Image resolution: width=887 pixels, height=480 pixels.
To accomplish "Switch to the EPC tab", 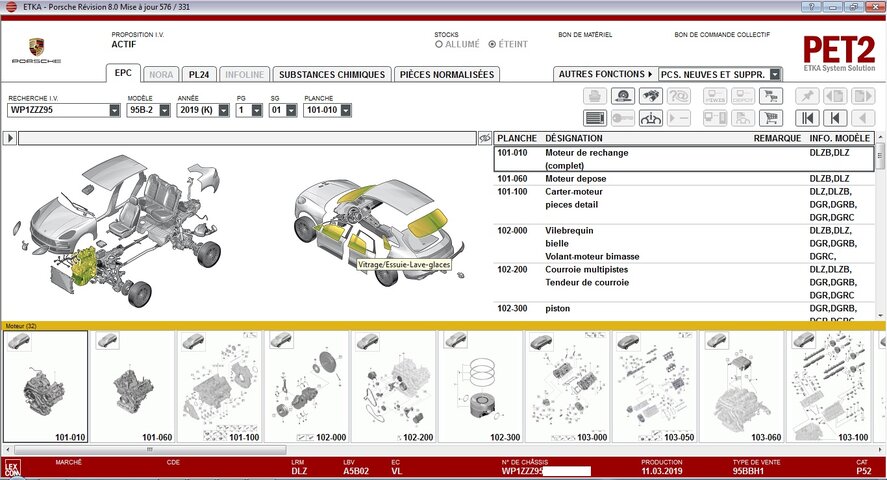I will pos(123,73).
